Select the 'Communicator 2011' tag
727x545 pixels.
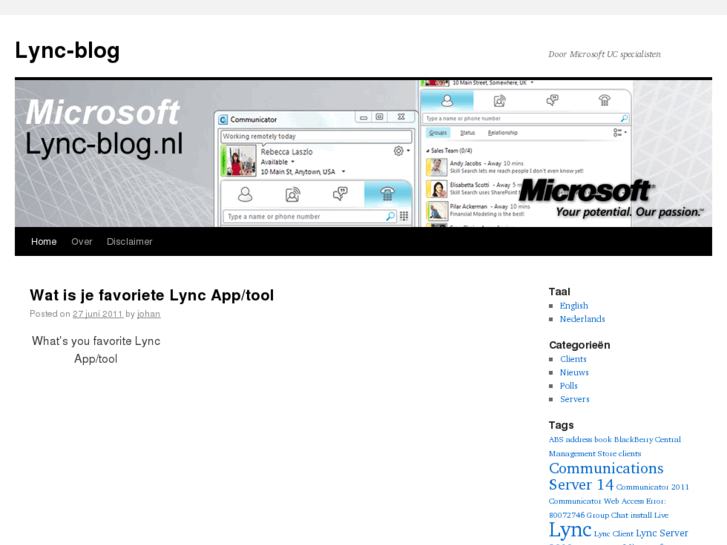tap(652, 487)
